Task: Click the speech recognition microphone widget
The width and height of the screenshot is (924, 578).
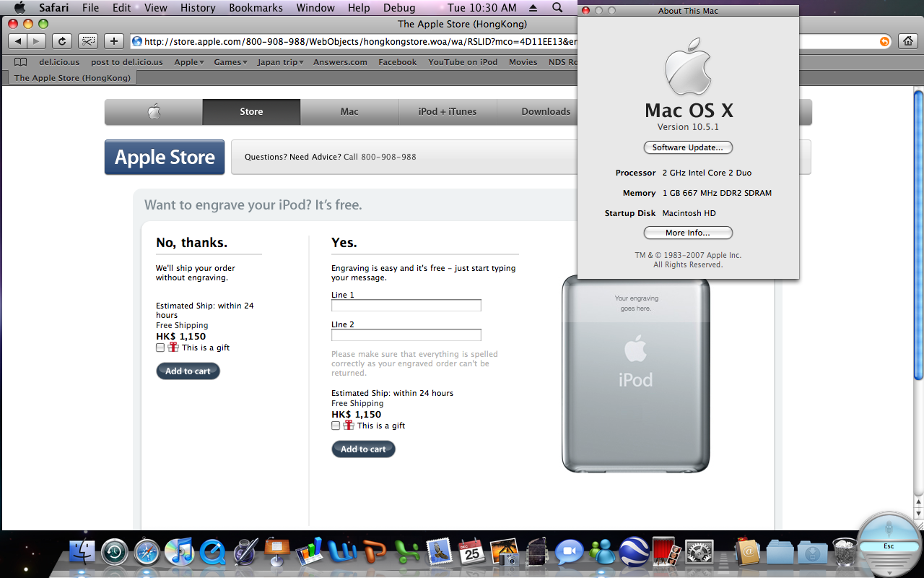Action: coord(889,544)
